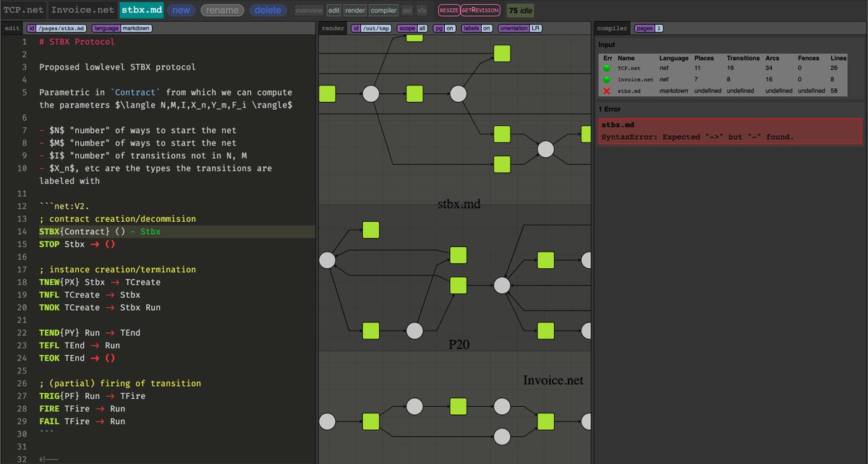The image size is (868, 464).
Task: Click the green status icon beside TCP.net
Action: click(606, 69)
